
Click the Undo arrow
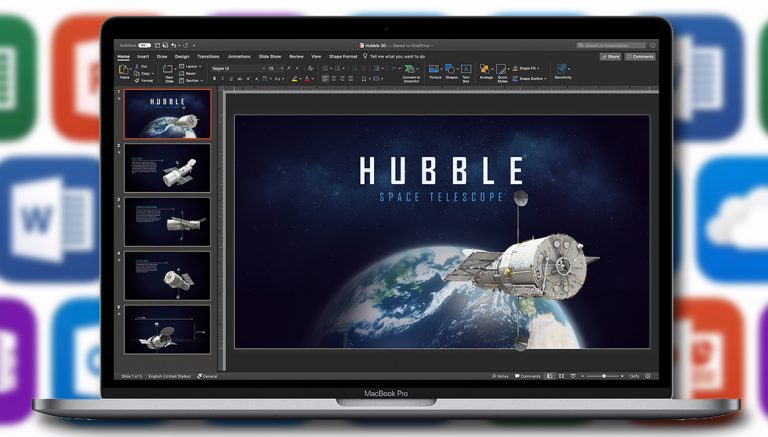point(173,46)
